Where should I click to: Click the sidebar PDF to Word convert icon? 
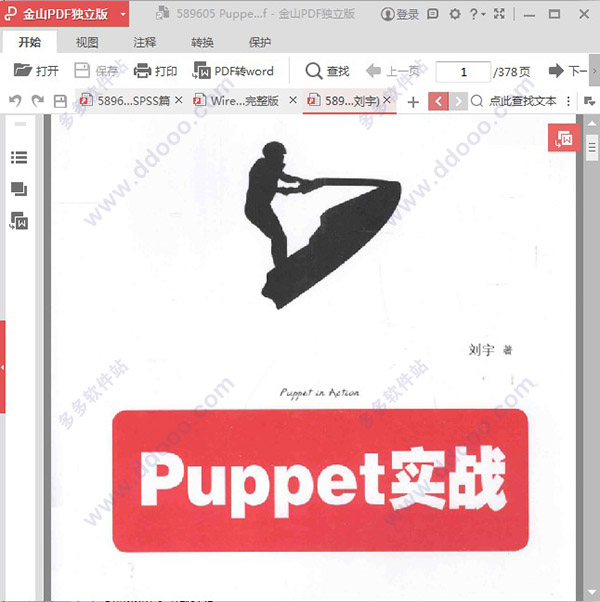(x=19, y=221)
